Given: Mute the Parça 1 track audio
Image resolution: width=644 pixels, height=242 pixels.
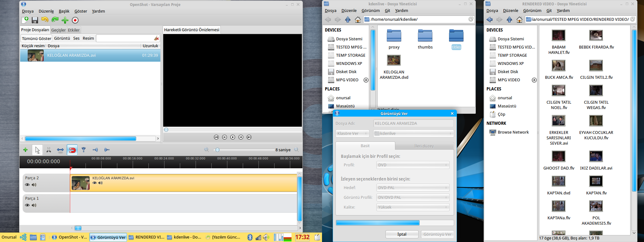Looking at the screenshot, I should [x=34, y=205].
